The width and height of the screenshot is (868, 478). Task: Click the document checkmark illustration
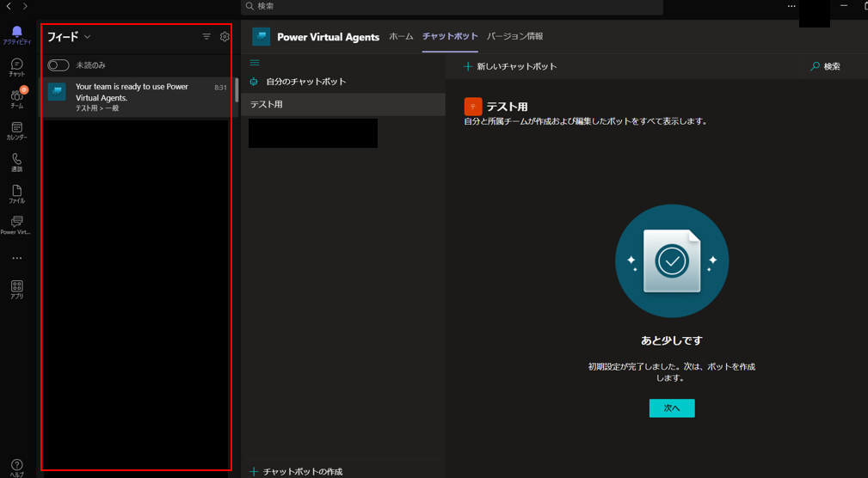(x=672, y=261)
